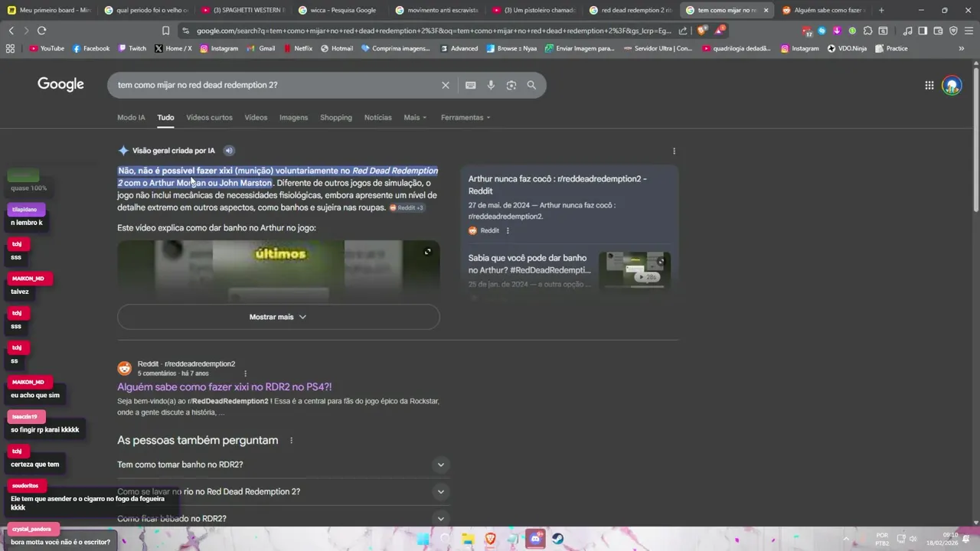Click the browser address bar URL
The width and height of the screenshot is (980, 551).
click(x=433, y=31)
